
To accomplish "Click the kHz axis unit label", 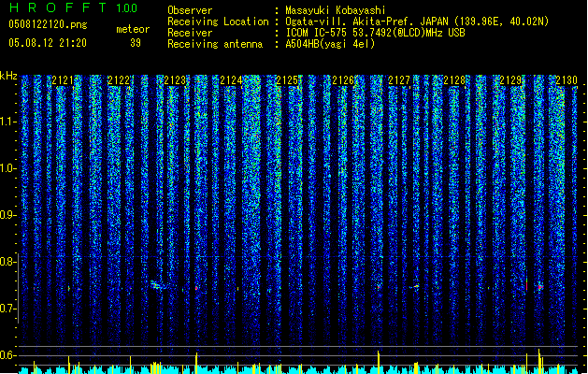I will 8,76.
